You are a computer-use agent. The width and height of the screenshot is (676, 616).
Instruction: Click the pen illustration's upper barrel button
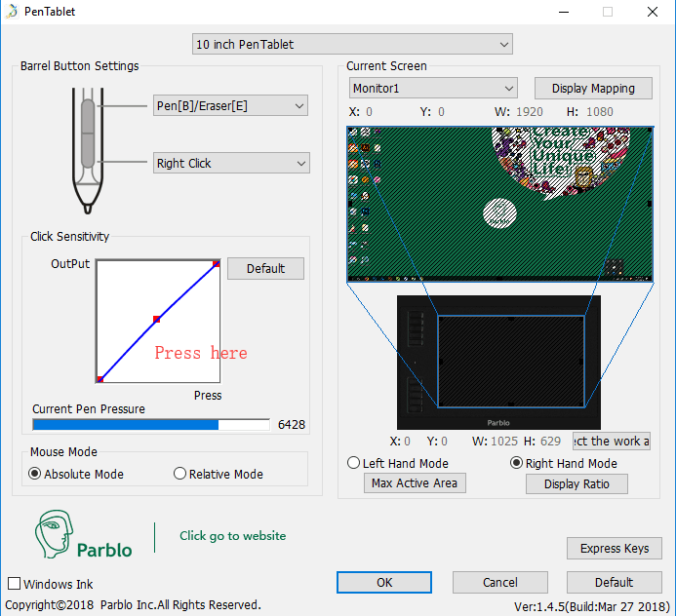(x=88, y=116)
